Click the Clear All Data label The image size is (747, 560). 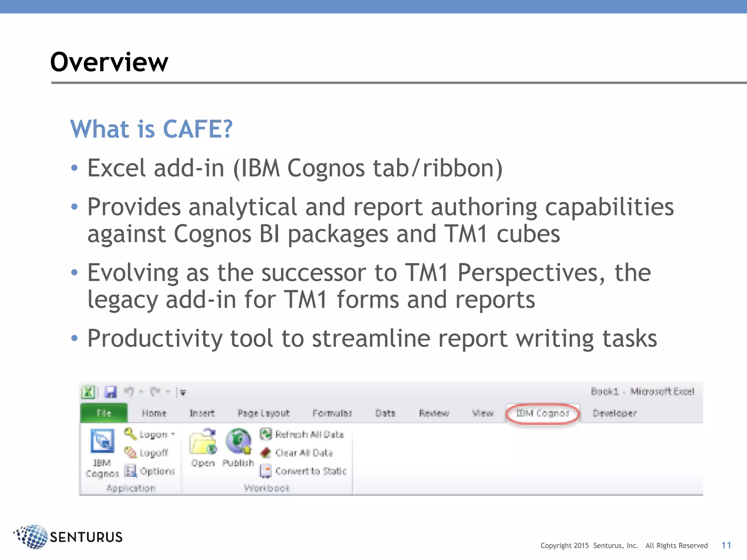click(x=304, y=452)
